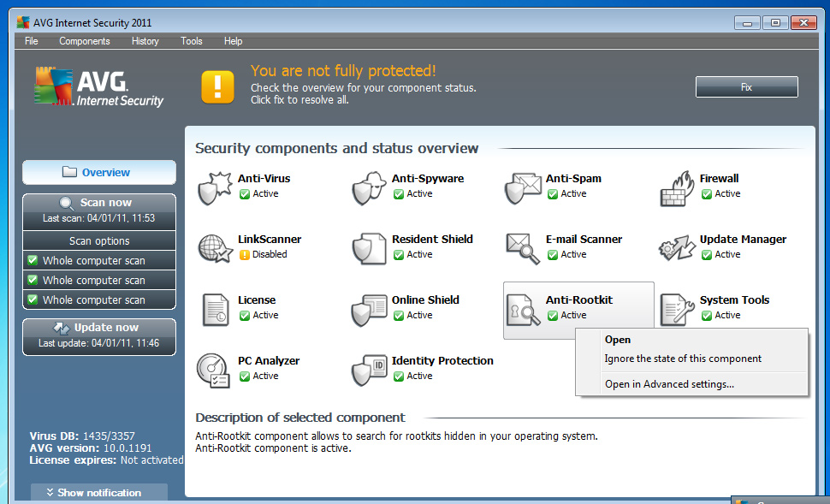
Task: Run the Update now button
Action: point(99,336)
